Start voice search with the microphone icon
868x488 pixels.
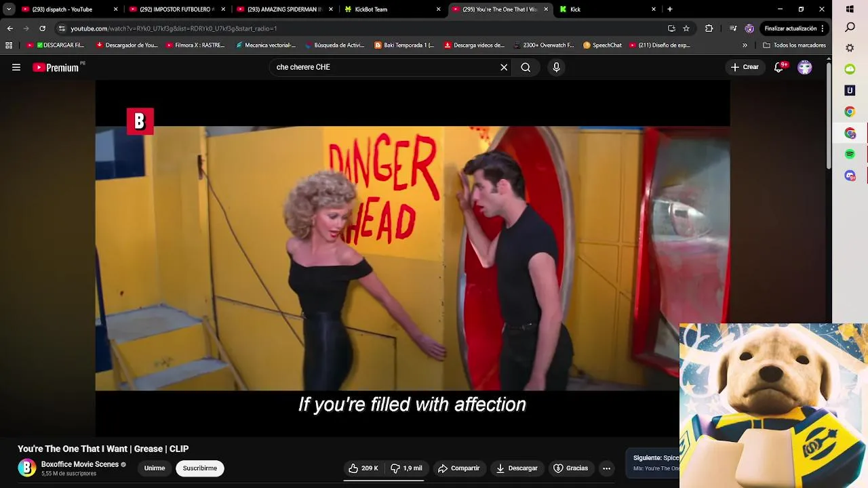pos(556,67)
